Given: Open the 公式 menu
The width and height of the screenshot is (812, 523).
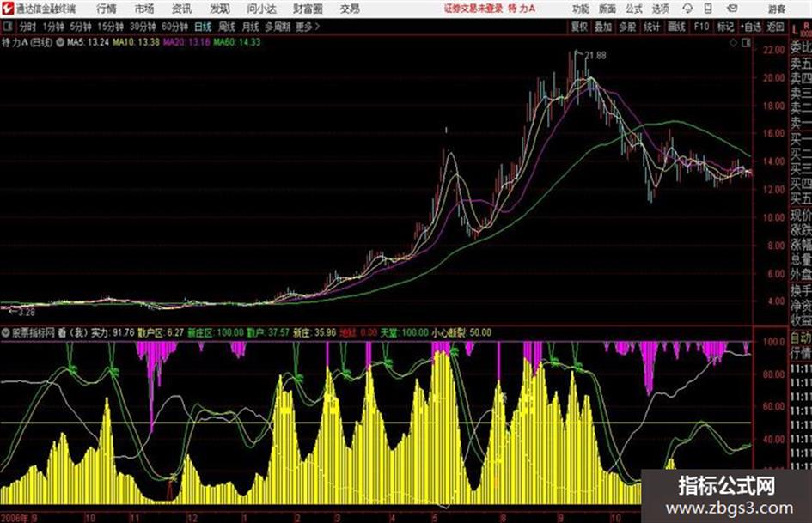Looking at the screenshot, I should pyautogui.click(x=634, y=9).
